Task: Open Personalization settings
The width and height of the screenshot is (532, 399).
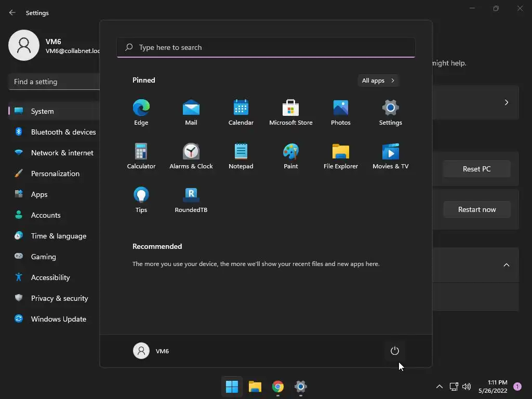Action: point(54,174)
